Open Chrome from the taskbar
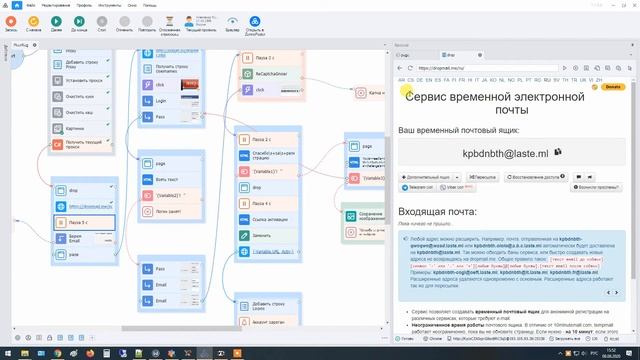The image size is (640, 360). [57, 353]
